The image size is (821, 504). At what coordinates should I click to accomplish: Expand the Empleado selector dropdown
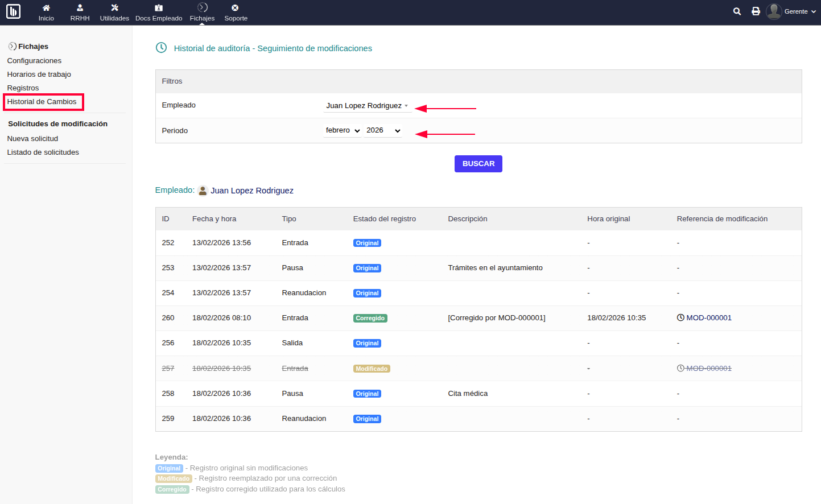tap(367, 106)
